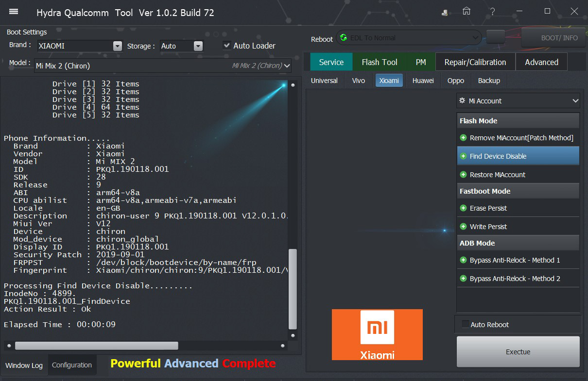
Task: Switch to the Flash Tool tab
Action: tap(379, 62)
